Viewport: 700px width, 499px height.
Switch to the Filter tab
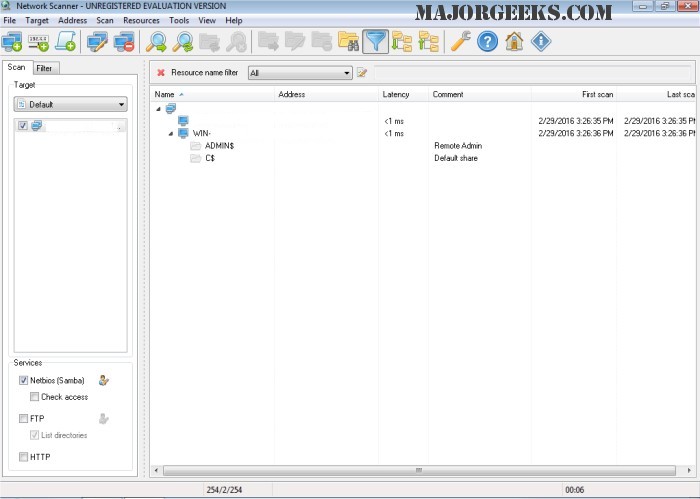pos(45,68)
